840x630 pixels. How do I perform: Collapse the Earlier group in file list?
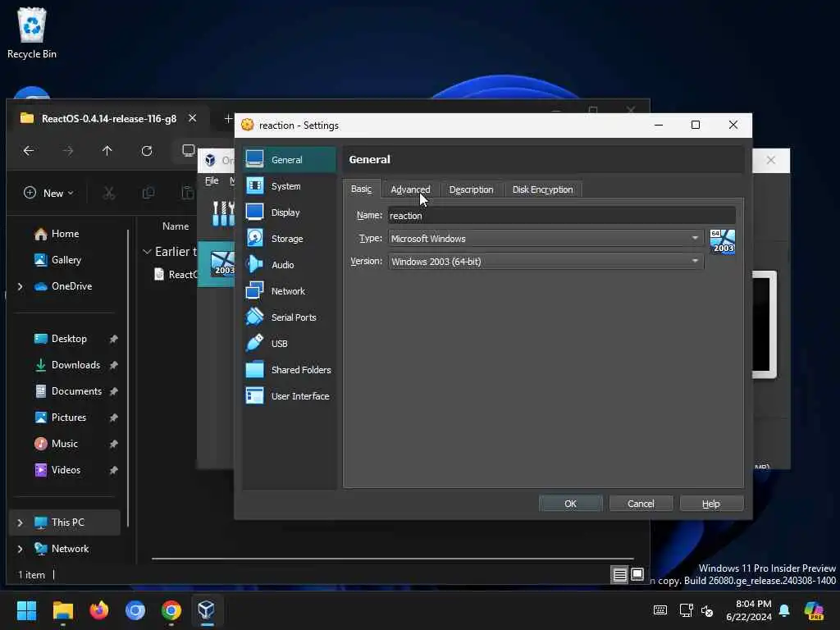tap(147, 251)
